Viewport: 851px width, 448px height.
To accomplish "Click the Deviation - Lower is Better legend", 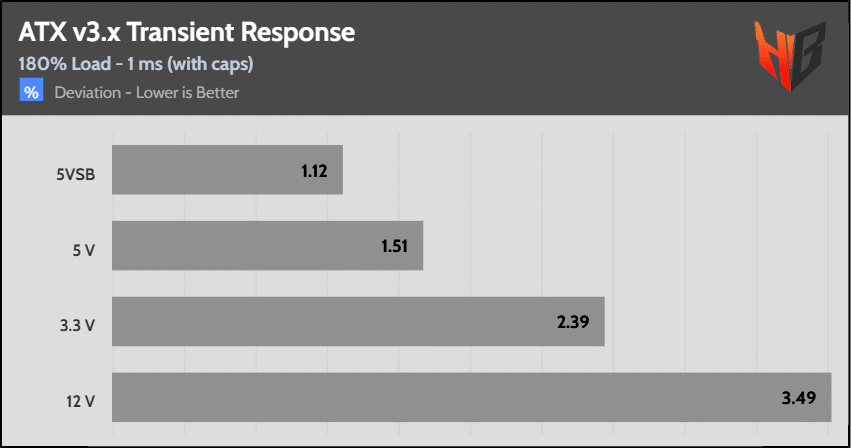I will pos(147,92).
